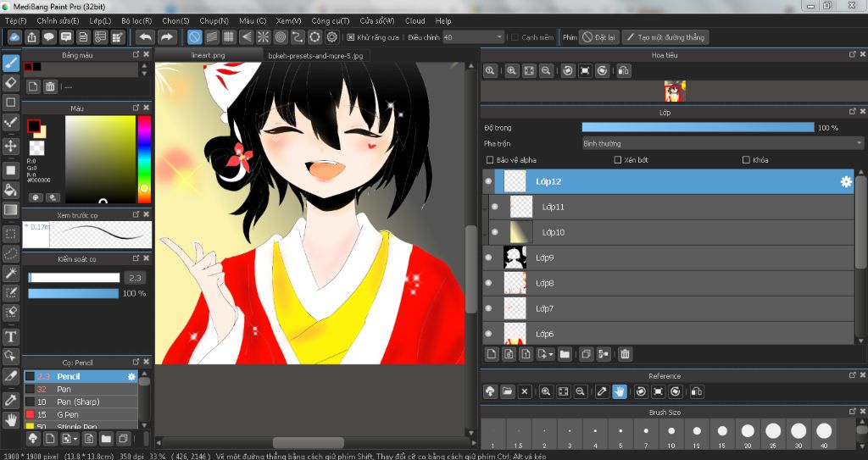868x460 pixels.
Task: Select the Hand tool in left toolbar
Action: (10, 419)
